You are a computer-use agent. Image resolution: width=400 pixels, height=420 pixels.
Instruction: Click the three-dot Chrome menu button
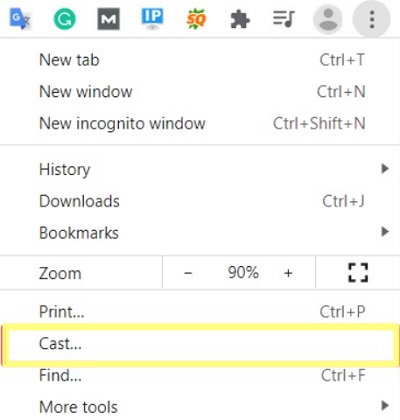pos(372,19)
